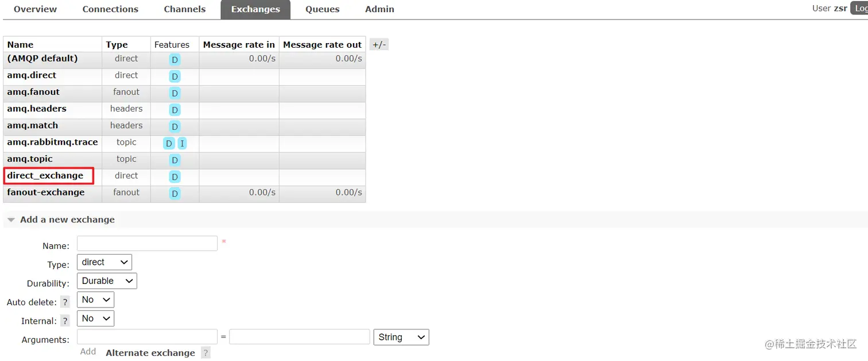Click the D badge for amq.headers
Screen dimensions: 868x361
175,110
